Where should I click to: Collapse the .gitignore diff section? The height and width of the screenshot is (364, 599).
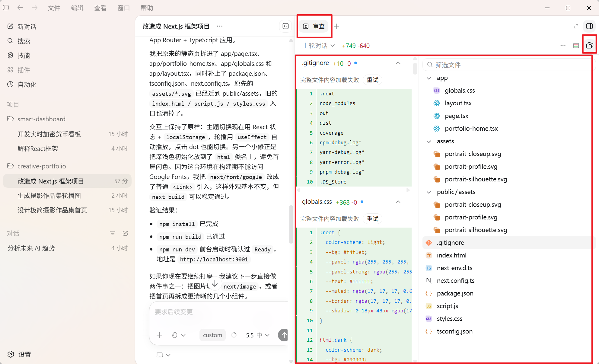(x=398, y=63)
